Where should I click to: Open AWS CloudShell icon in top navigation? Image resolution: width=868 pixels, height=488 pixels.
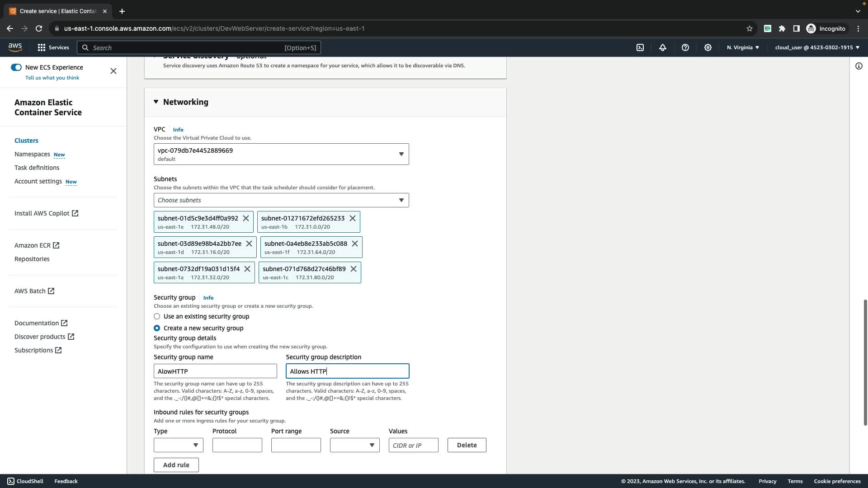pyautogui.click(x=640, y=47)
